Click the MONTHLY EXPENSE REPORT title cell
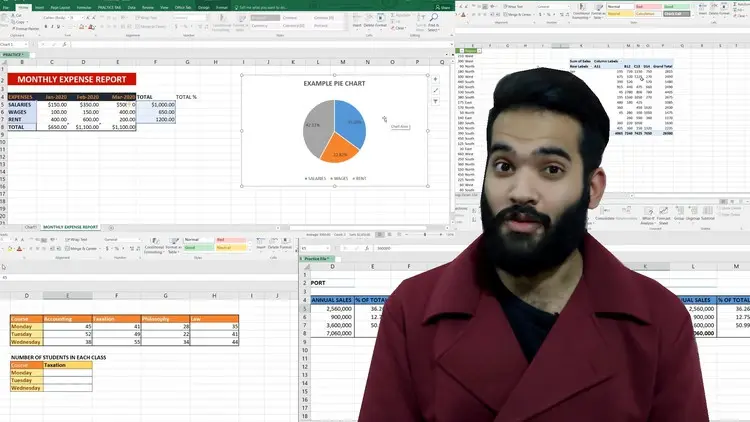750x422 pixels. (72, 79)
